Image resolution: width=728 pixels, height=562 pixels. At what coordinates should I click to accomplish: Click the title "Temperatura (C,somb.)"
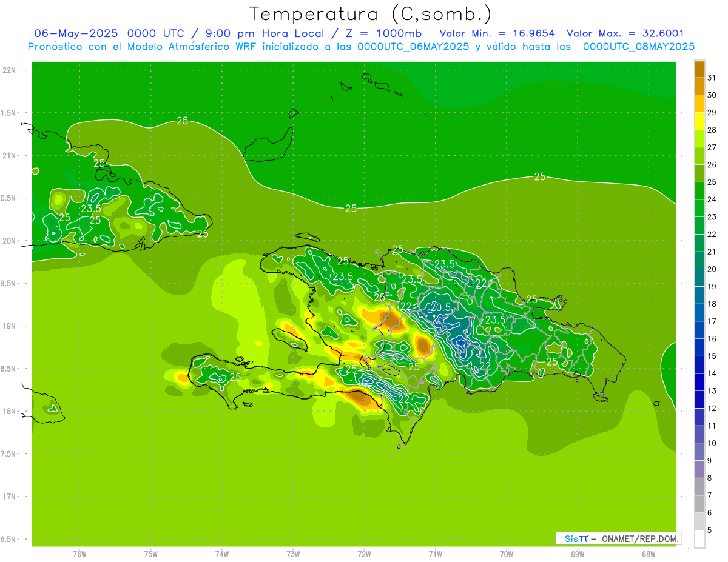(x=370, y=15)
